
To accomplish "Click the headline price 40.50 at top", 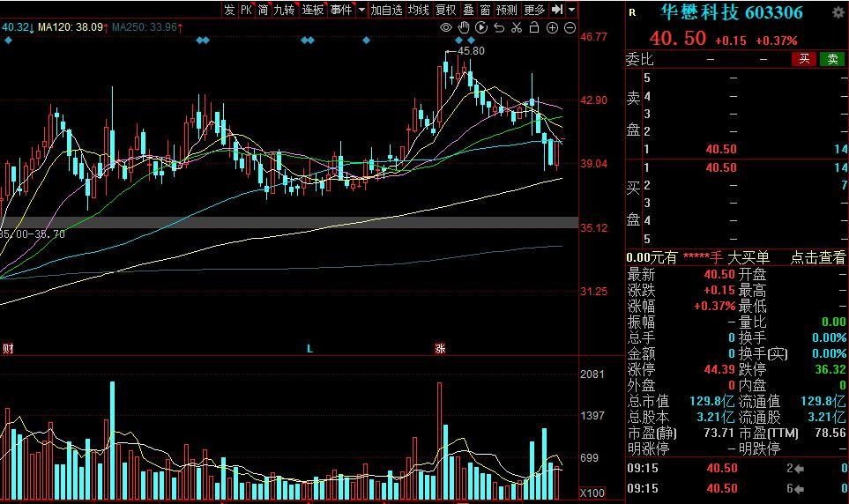I will click(x=677, y=39).
